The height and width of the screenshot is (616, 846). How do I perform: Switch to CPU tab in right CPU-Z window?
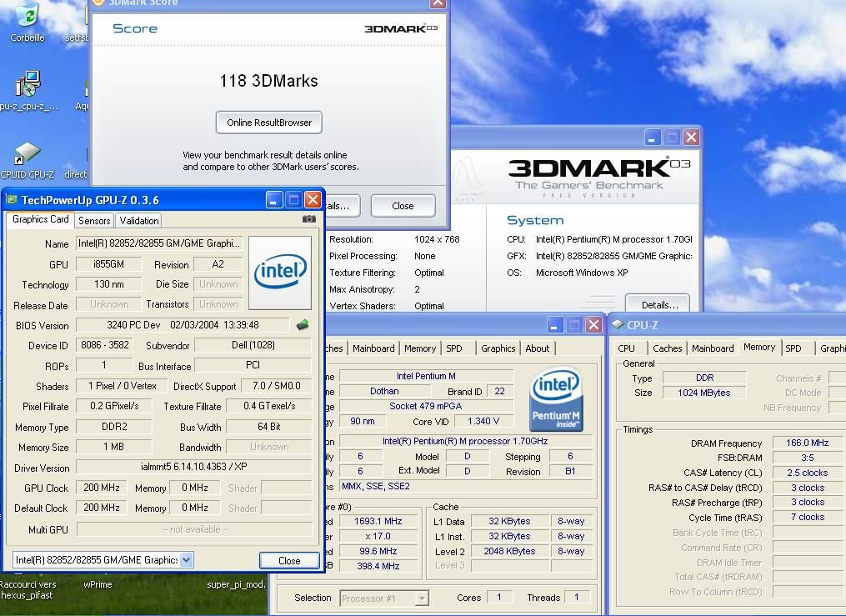tap(626, 348)
